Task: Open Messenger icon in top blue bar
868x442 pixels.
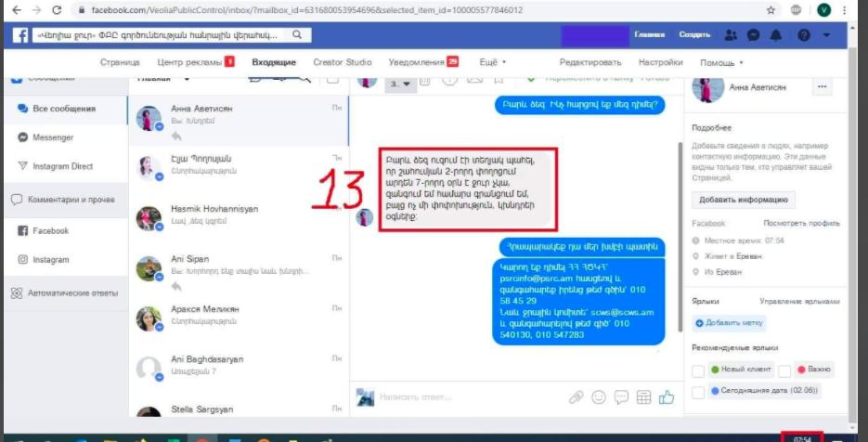Action: [754, 35]
